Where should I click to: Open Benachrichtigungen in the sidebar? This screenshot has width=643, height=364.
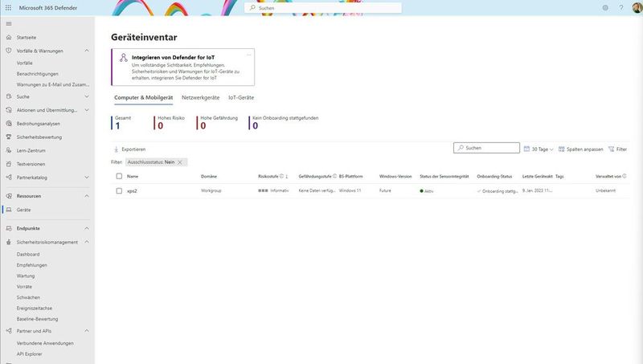(37, 74)
